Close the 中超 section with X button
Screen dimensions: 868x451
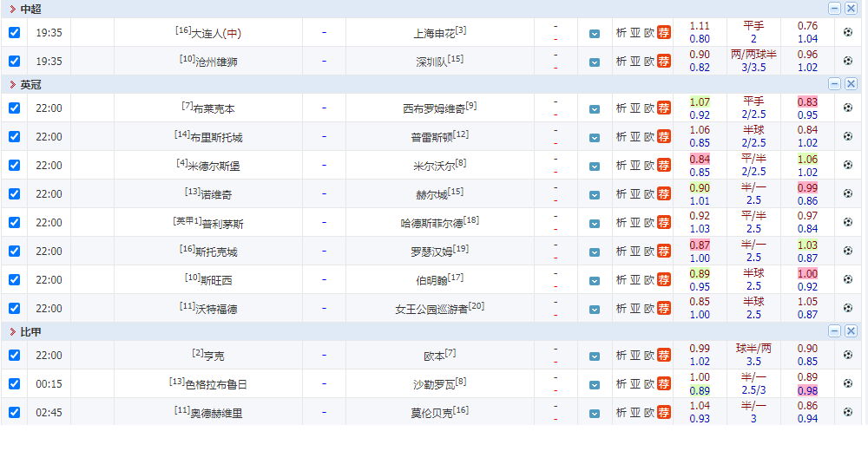click(851, 9)
